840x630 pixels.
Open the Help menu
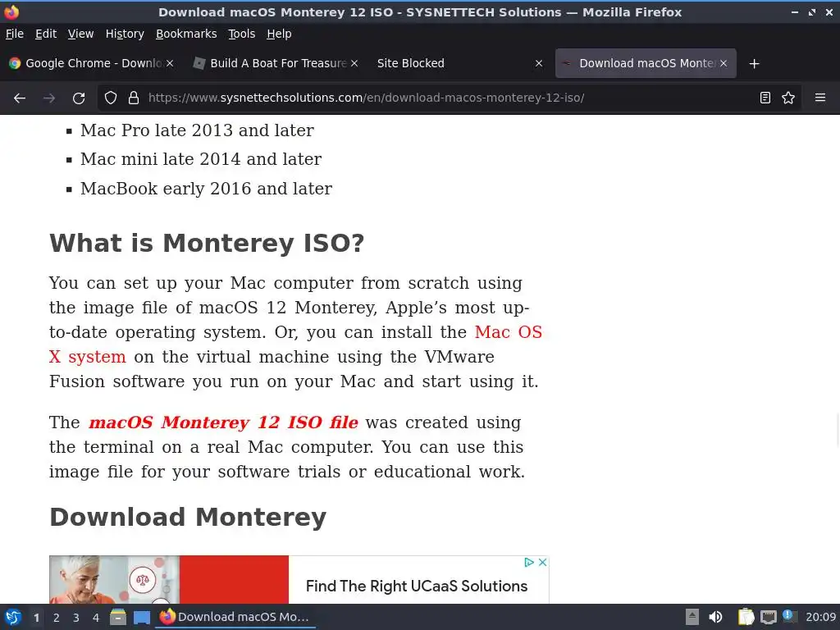coord(279,34)
